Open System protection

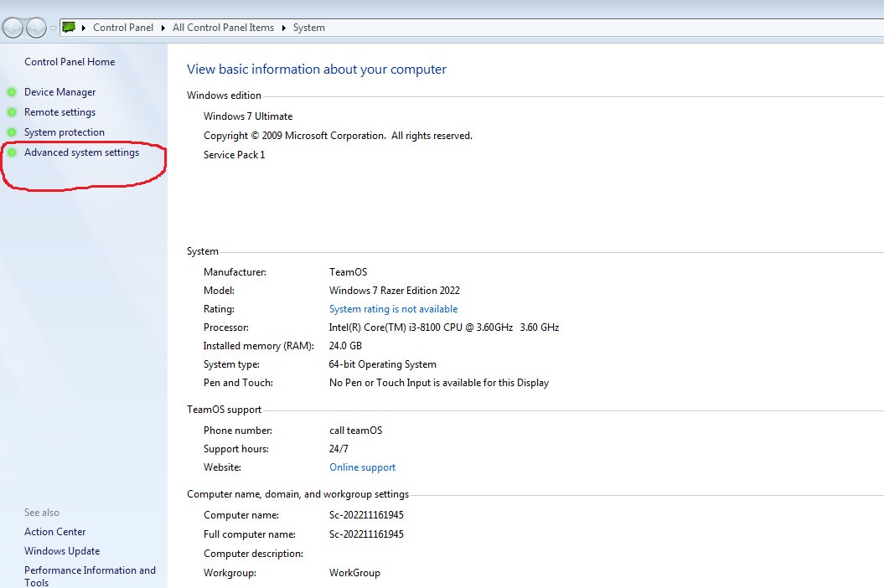pos(65,132)
